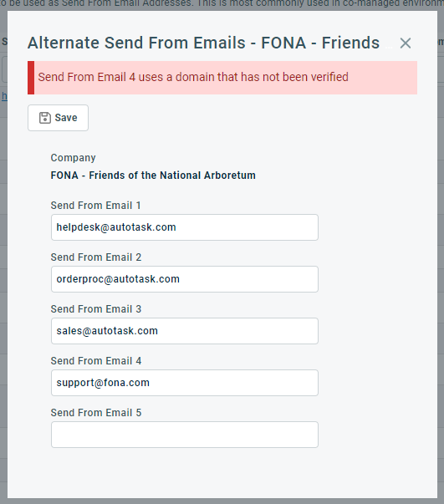Focus the orderproc@autotask.com input box
Image resolution: width=444 pixels, height=504 pixels.
(x=185, y=279)
